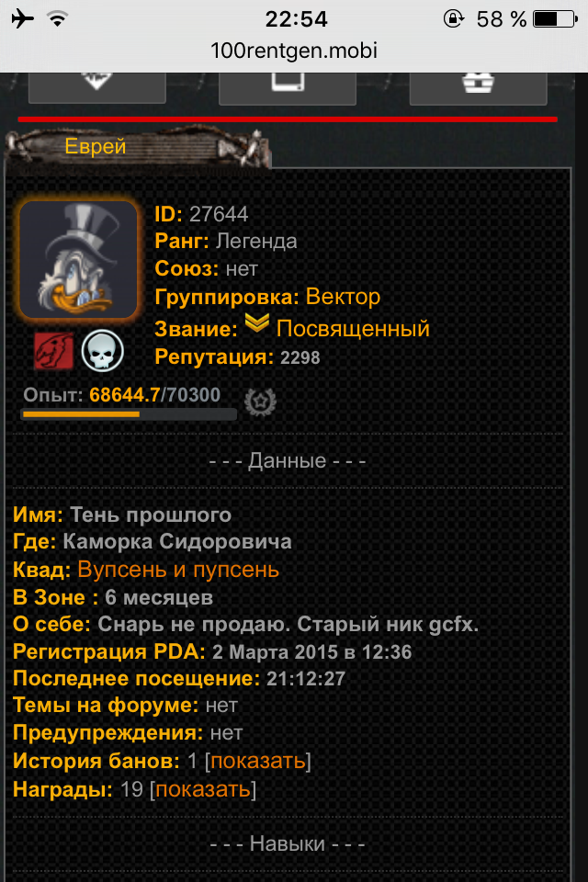Tap the Wi-Fi status icon
The width and height of the screenshot is (588, 882).
click(x=57, y=19)
